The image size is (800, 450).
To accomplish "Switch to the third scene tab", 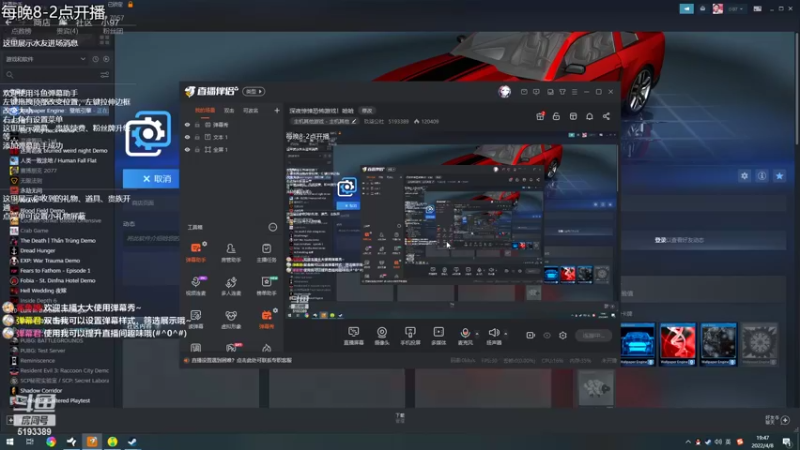I will (251, 110).
